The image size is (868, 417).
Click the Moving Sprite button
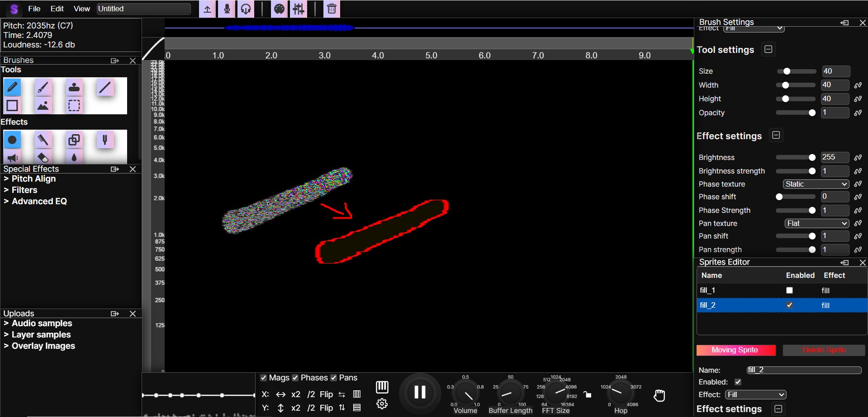click(x=736, y=350)
